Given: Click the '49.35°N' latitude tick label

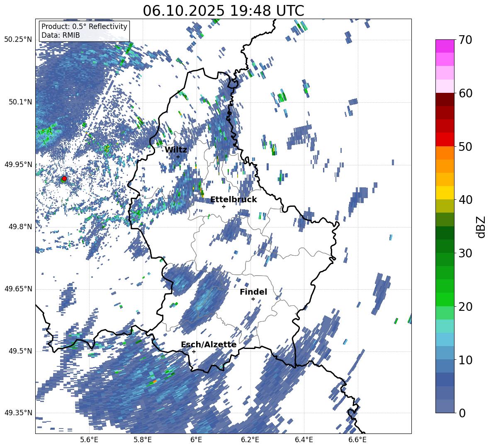Looking at the screenshot, I should [18, 413].
